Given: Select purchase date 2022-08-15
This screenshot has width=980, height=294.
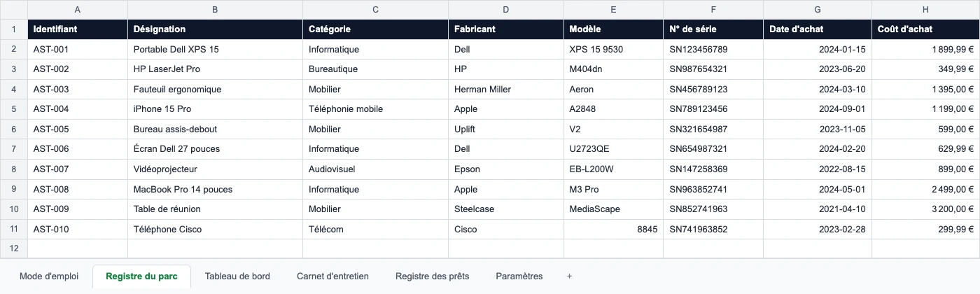Looking at the screenshot, I should [818, 169].
